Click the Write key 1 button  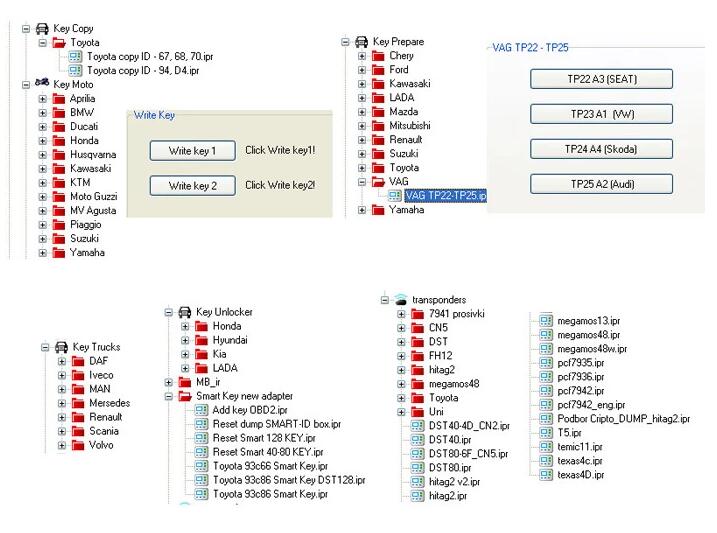coord(193,150)
